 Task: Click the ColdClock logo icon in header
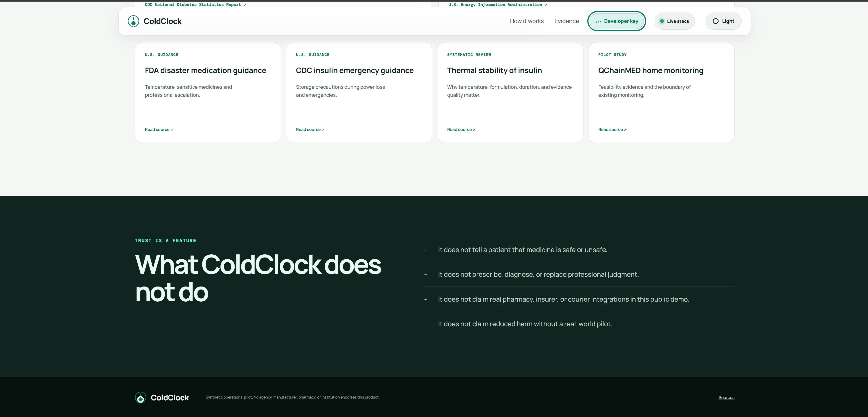[x=133, y=21]
